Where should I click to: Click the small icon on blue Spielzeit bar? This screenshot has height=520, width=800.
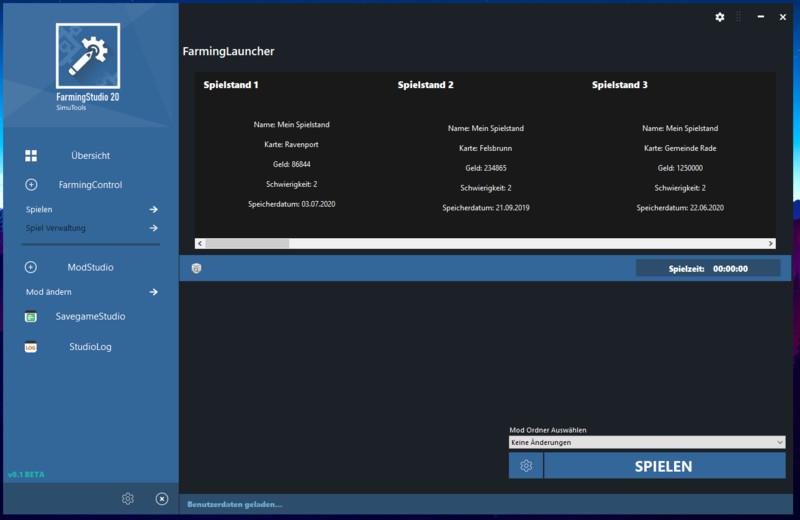[196, 268]
